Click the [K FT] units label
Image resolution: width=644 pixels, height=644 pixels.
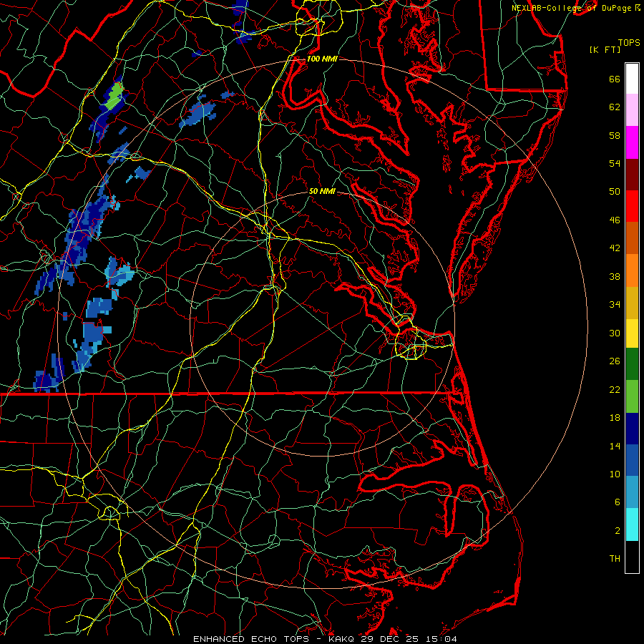[605, 49]
